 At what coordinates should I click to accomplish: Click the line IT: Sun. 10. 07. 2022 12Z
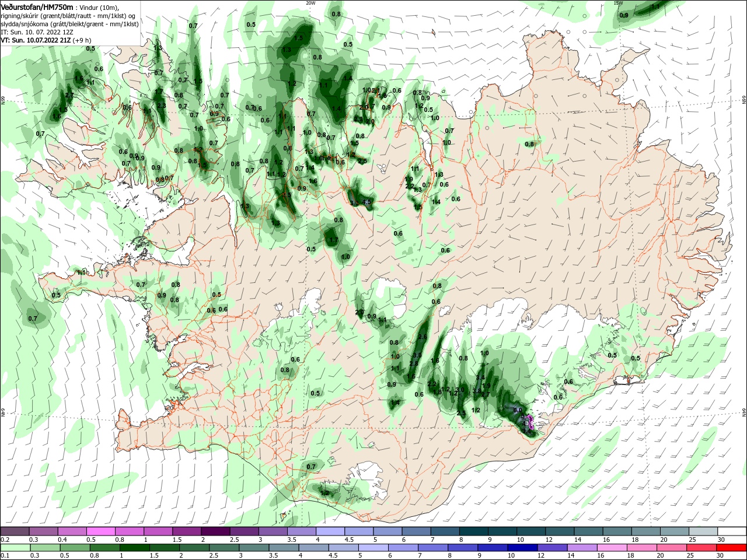[37, 32]
